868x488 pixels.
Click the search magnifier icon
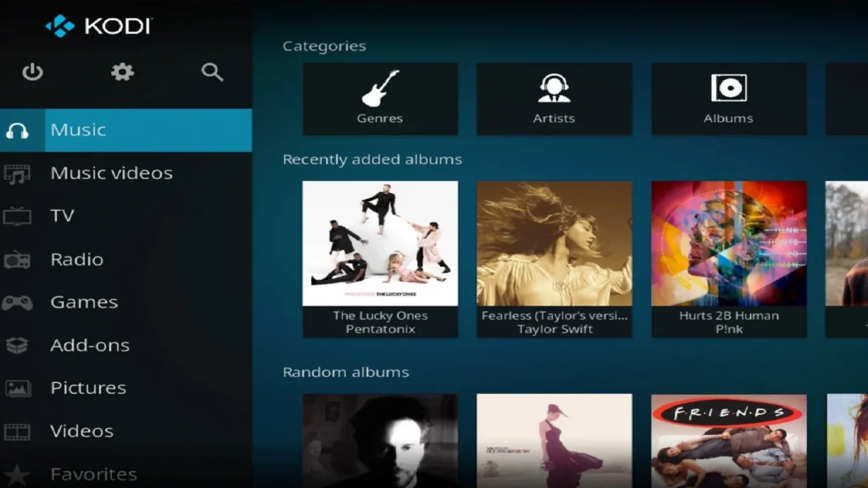(212, 72)
